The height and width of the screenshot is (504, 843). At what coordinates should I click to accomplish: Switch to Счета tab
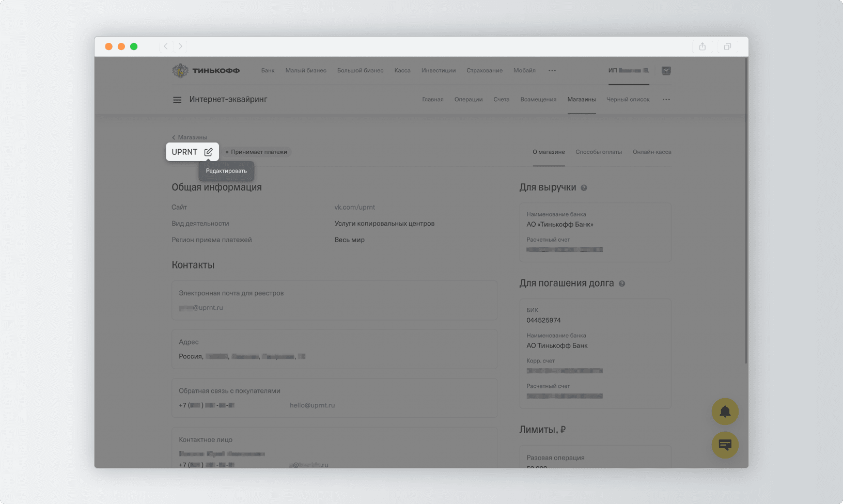pyautogui.click(x=501, y=100)
